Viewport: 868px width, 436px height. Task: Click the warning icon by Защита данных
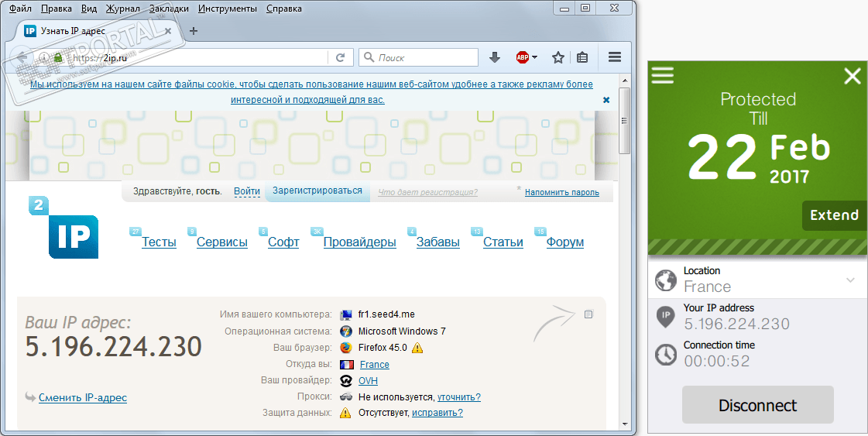coord(345,413)
